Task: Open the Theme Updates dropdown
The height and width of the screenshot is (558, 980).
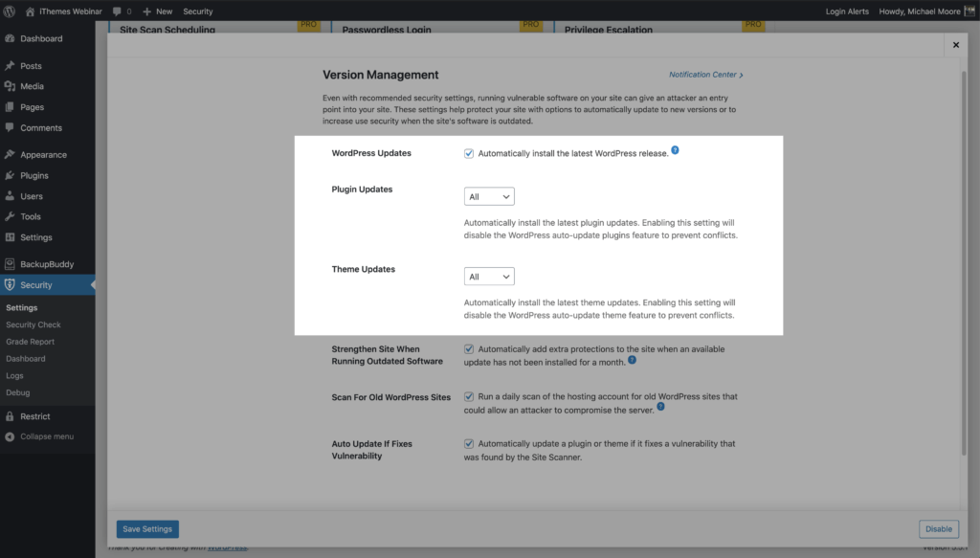Action: pyautogui.click(x=489, y=277)
